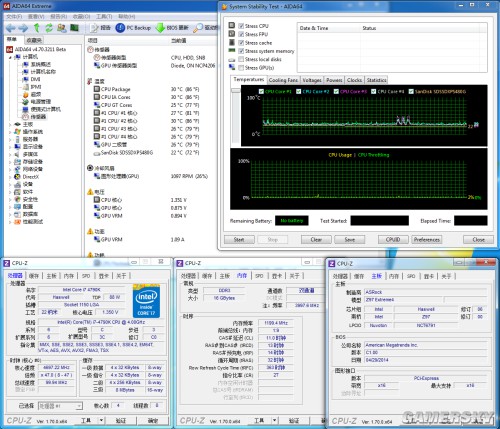Click the magnifier driver update icon
Viewport: 500px width, 429px height.
point(198,28)
